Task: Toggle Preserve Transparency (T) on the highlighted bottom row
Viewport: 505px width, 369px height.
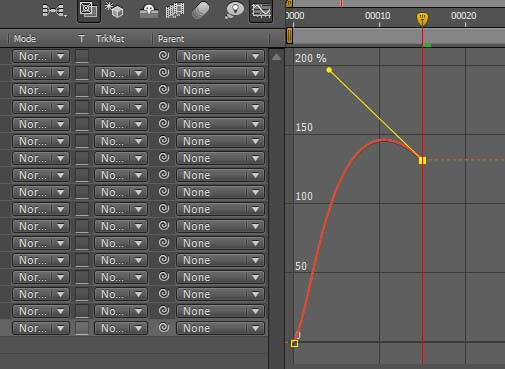Action: click(82, 328)
